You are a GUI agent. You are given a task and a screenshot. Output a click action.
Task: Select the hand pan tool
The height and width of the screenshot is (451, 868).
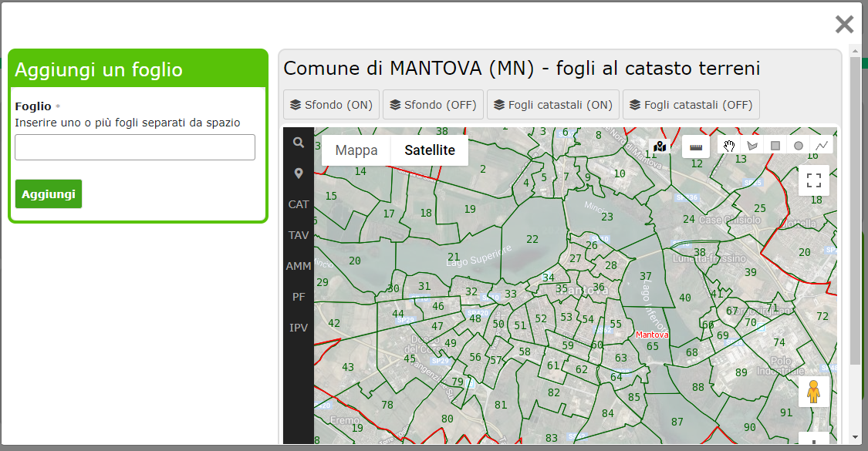click(x=729, y=146)
